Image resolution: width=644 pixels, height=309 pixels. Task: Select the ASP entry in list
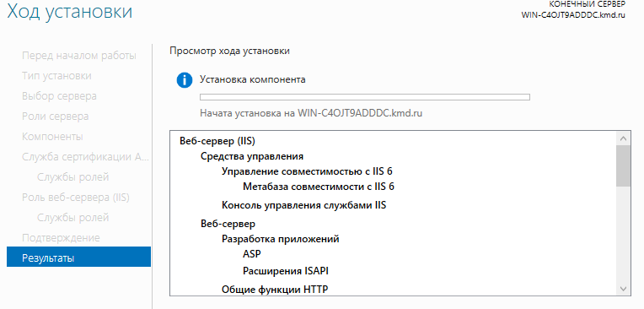coord(252,254)
